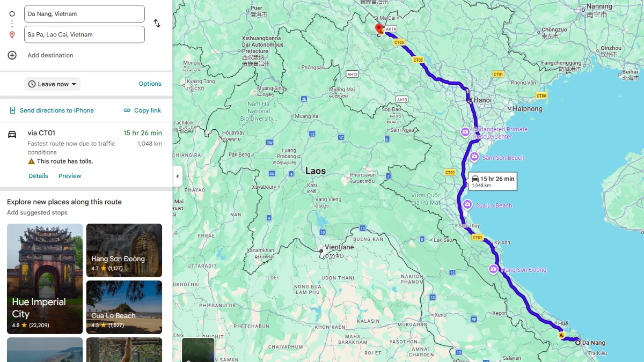Open the Leave now dropdown
Viewport: 644px width, 362px height.
pyautogui.click(x=52, y=84)
